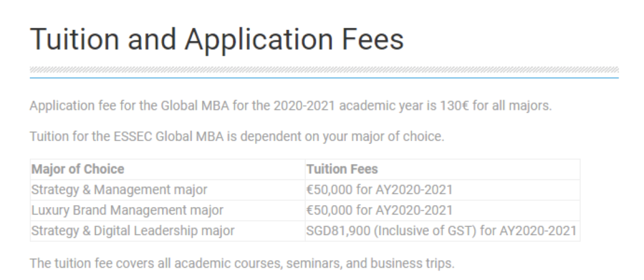Click the sentence about tuition depending on major
Viewport: 644px width, 280px height.
coord(237,136)
